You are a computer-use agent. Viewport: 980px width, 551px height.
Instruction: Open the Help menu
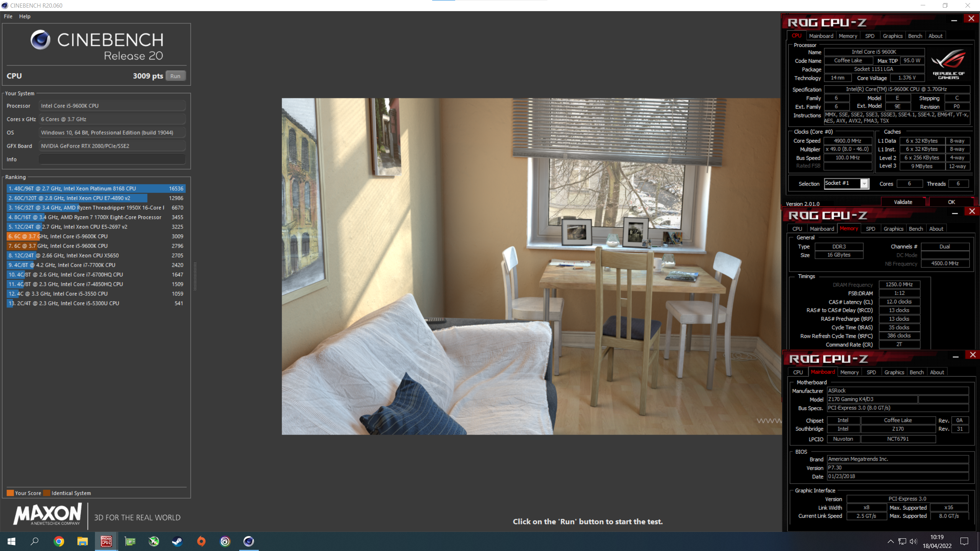click(25, 16)
